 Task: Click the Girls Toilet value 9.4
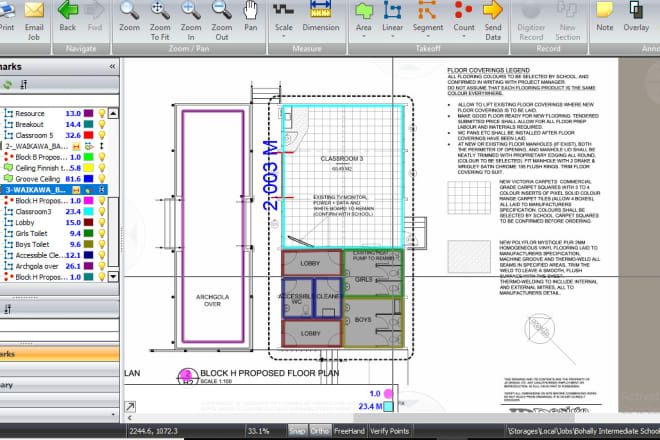[75, 233]
